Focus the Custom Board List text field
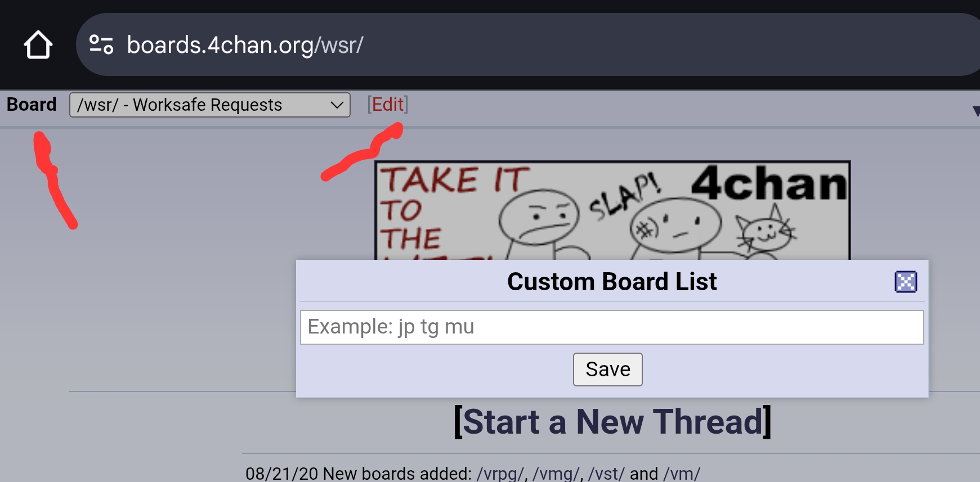980x482 pixels. 612,327
